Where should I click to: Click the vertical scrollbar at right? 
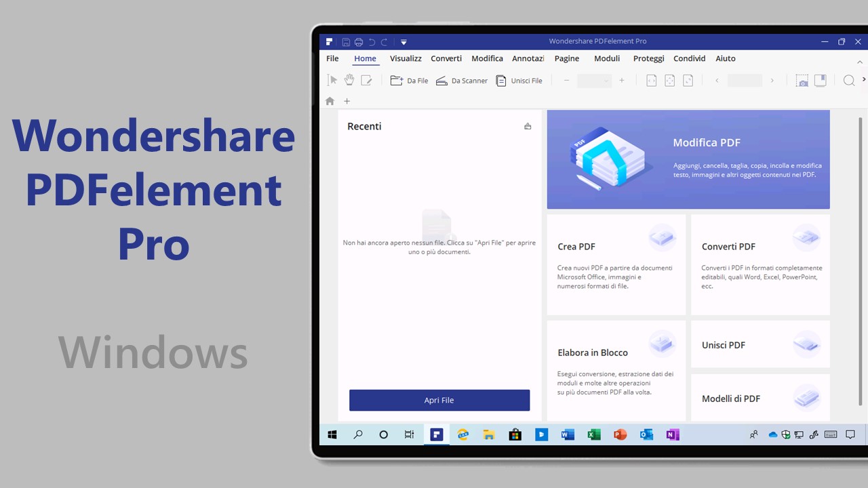pos(861,261)
